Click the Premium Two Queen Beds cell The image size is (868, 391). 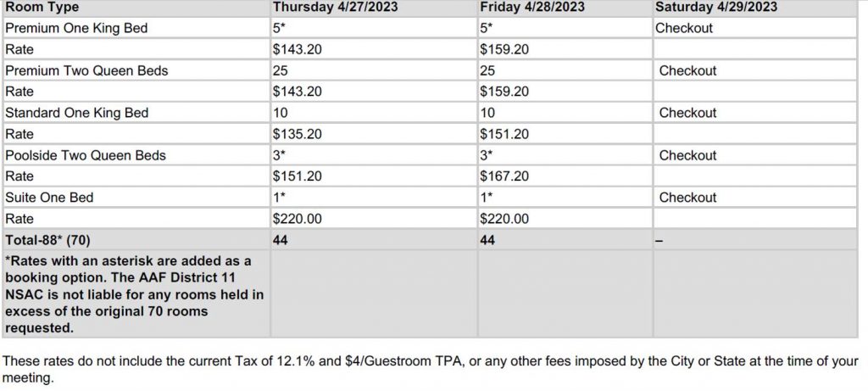click(136, 70)
